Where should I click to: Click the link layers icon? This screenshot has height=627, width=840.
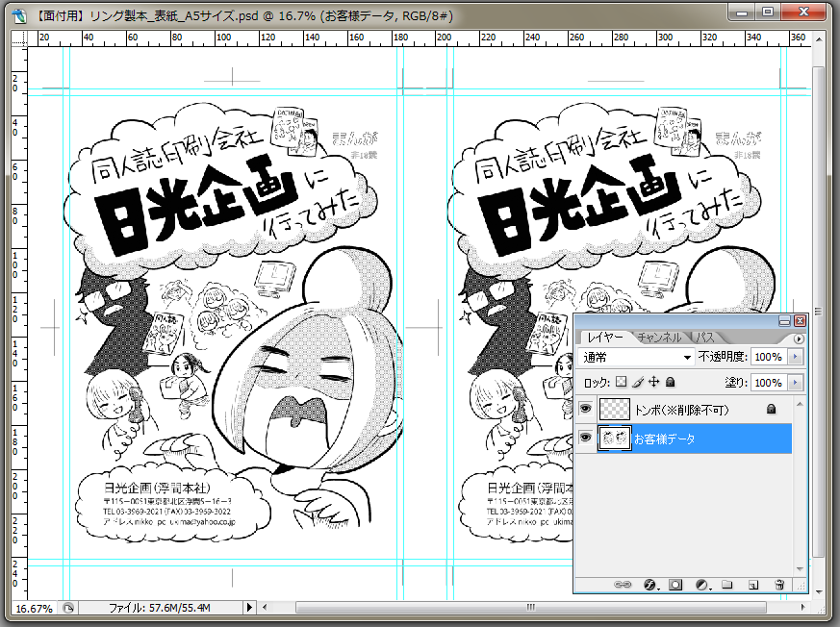(x=623, y=584)
